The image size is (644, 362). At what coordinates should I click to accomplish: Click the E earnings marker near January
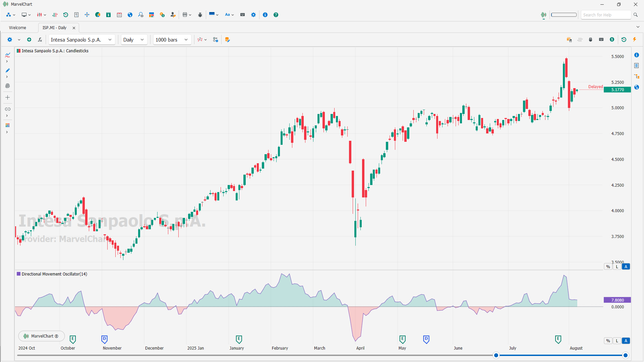[x=239, y=339]
